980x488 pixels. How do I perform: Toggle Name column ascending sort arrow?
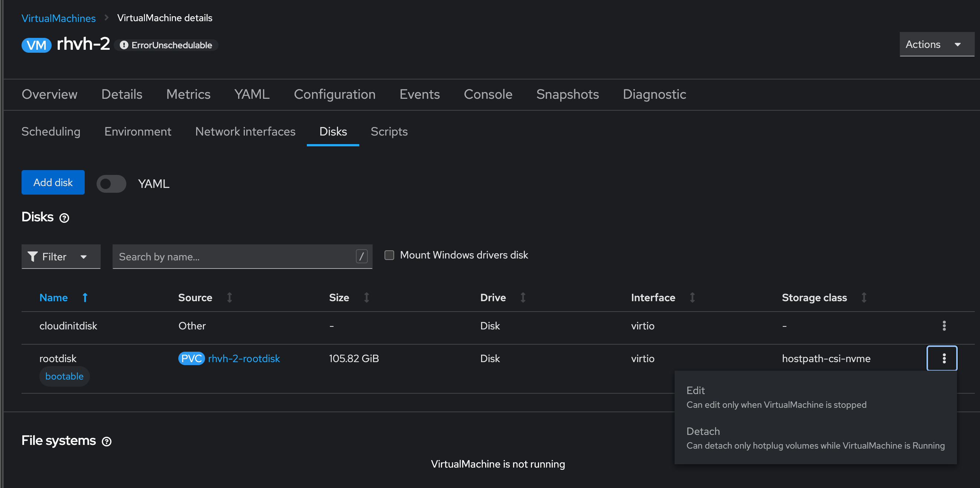click(x=85, y=297)
